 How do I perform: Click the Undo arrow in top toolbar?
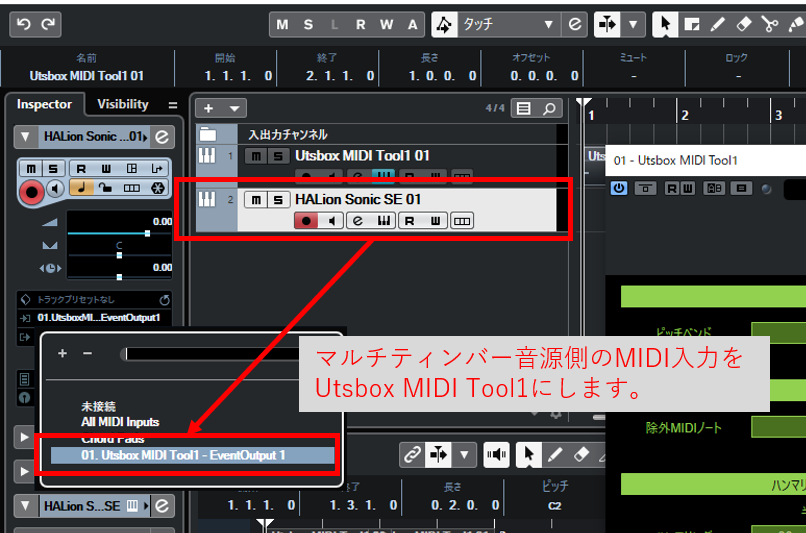(24, 24)
